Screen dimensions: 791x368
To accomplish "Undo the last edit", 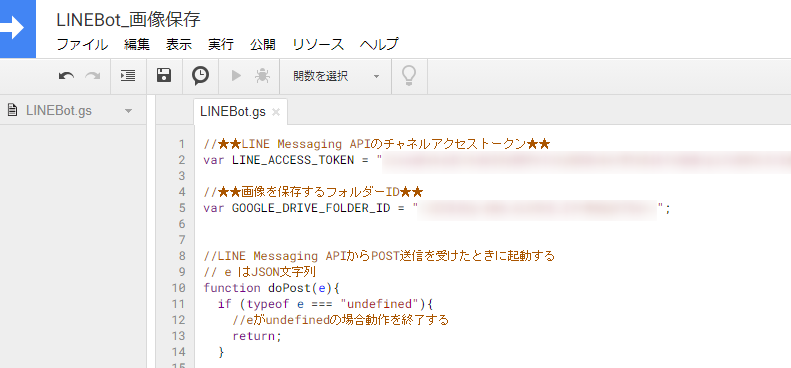I will 66,76.
